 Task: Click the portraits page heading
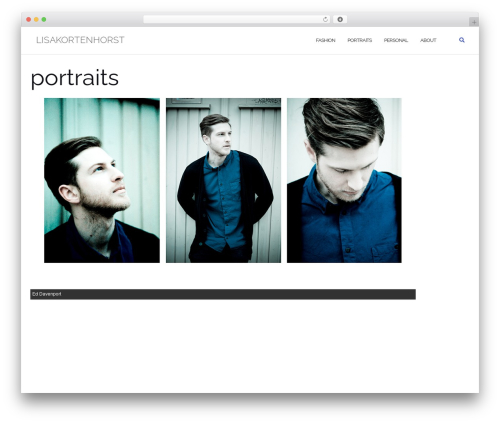coord(75,79)
